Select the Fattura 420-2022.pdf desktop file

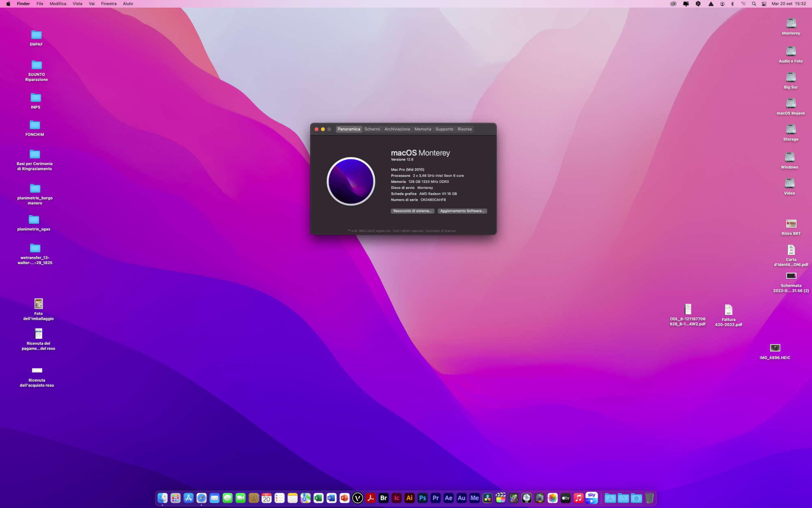coord(728,311)
